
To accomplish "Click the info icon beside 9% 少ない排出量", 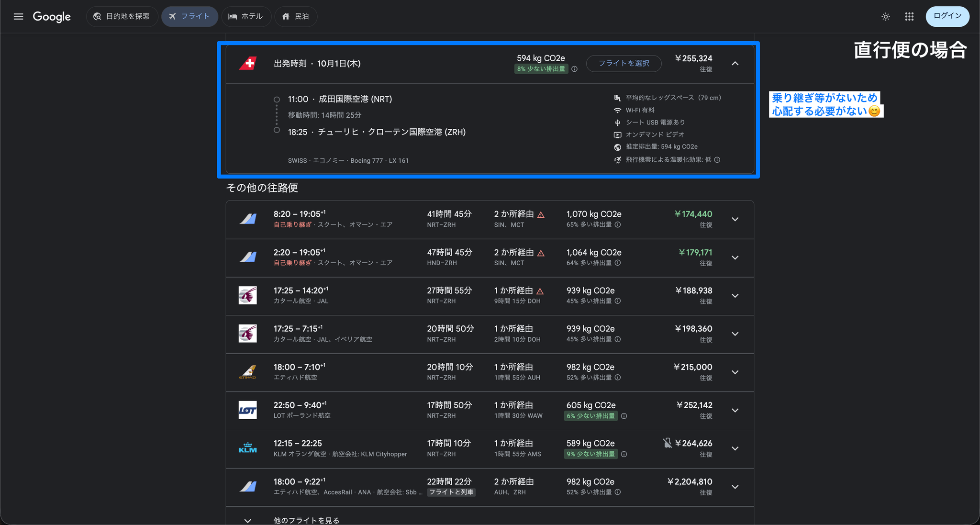I will [x=624, y=454].
